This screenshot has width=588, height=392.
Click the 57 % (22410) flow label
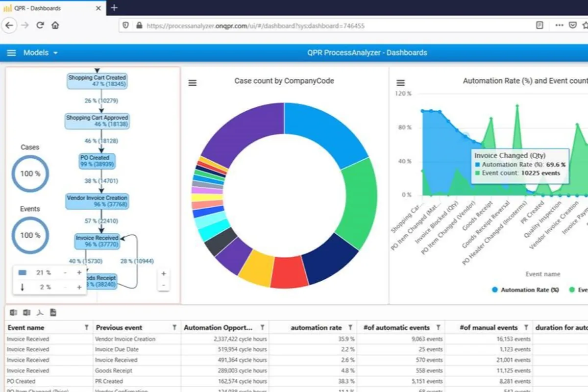click(101, 221)
